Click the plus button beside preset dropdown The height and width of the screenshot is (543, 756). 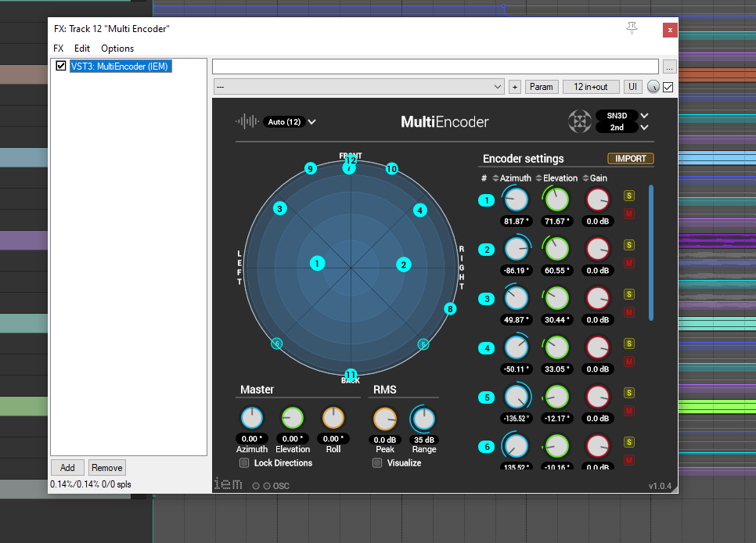[515, 88]
